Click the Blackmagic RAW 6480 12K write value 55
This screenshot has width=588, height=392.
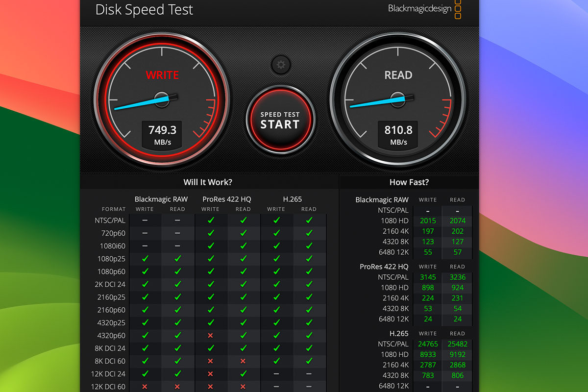428,252
